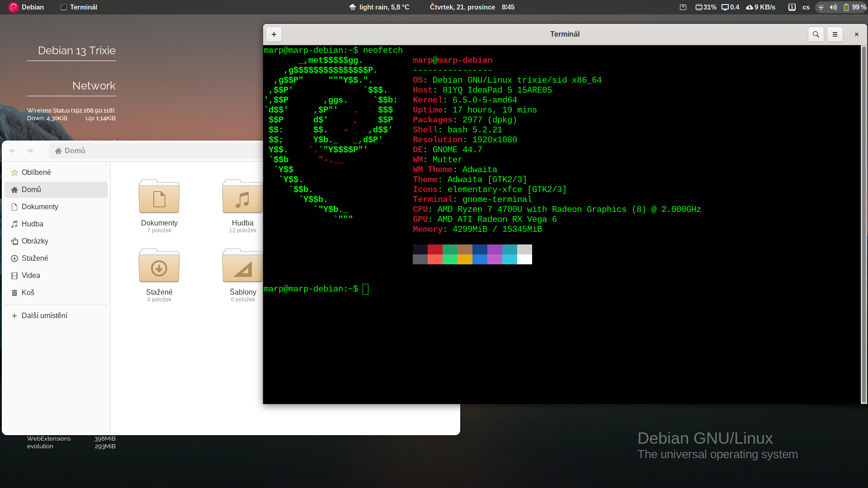The height and width of the screenshot is (488, 868).
Task: Click the "7 položek" label under Dokumenty
Action: 159,230
